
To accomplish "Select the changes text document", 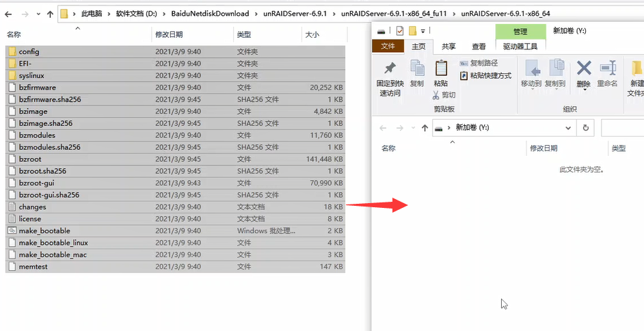I will [x=176, y=207].
